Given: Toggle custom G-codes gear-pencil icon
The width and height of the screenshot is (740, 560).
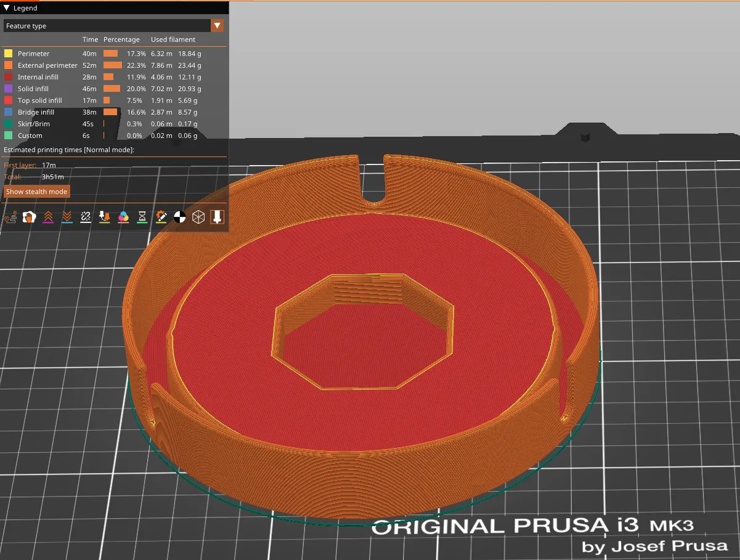Looking at the screenshot, I should pos(161,217).
